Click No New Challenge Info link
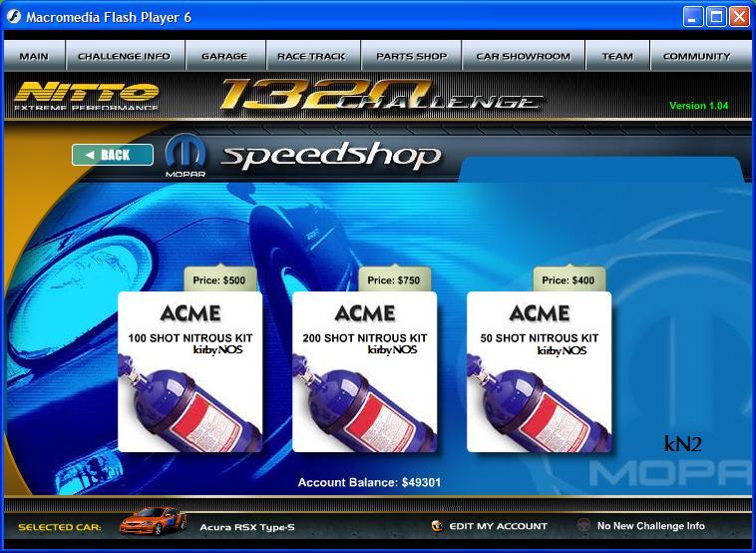Viewport: 756px width, 553px height. coord(651,525)
